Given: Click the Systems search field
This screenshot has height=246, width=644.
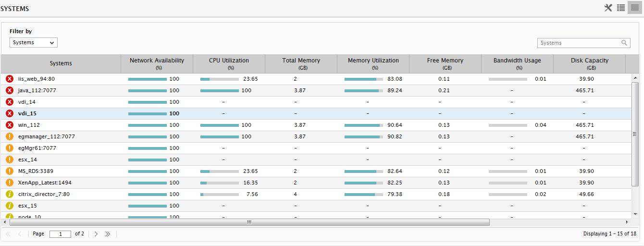Looking at the screenshot, I should point(583,43).
